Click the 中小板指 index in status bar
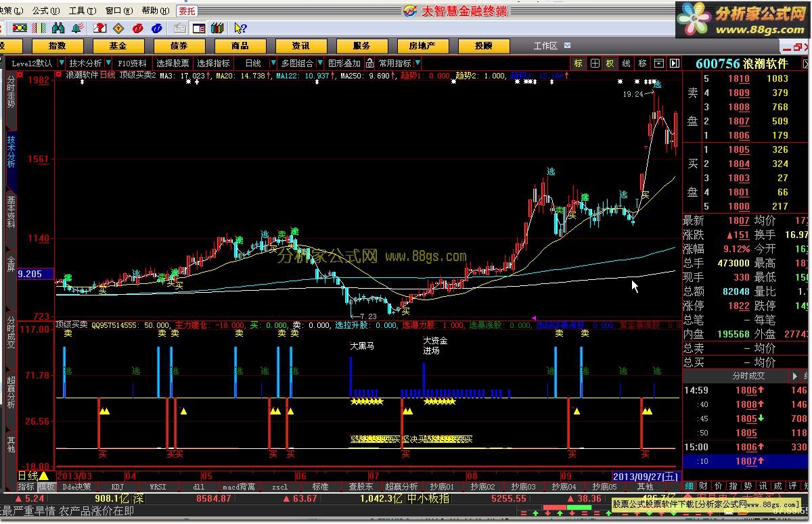 [x=428, y=498]
